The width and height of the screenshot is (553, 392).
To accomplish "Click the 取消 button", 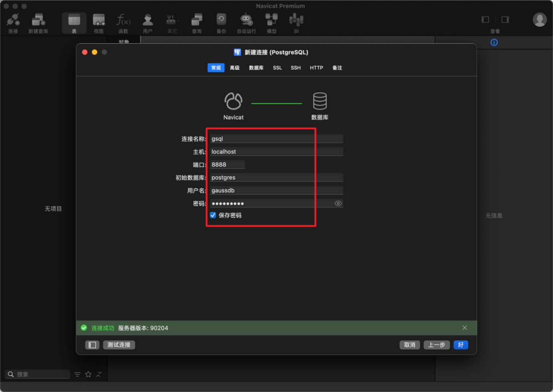I will point(410,345).
